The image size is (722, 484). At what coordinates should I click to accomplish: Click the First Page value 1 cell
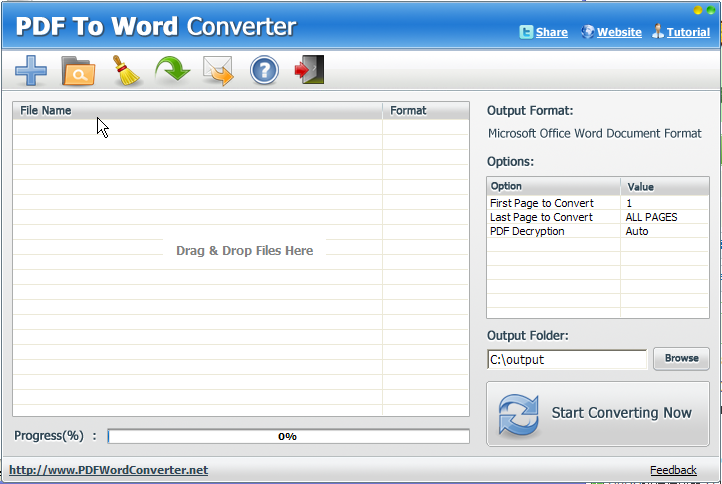tap(664, 203)
